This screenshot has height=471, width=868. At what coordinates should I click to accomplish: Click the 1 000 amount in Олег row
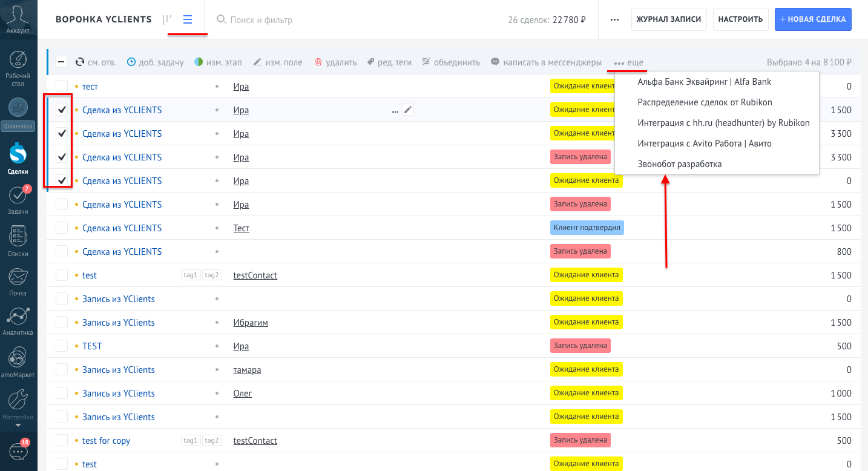tap(841, 394)
